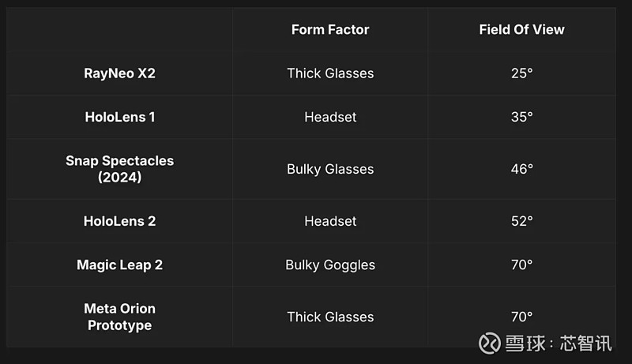Select the HoloLens 2 row label
The image size is (632, 364).
tap(119, 221)
